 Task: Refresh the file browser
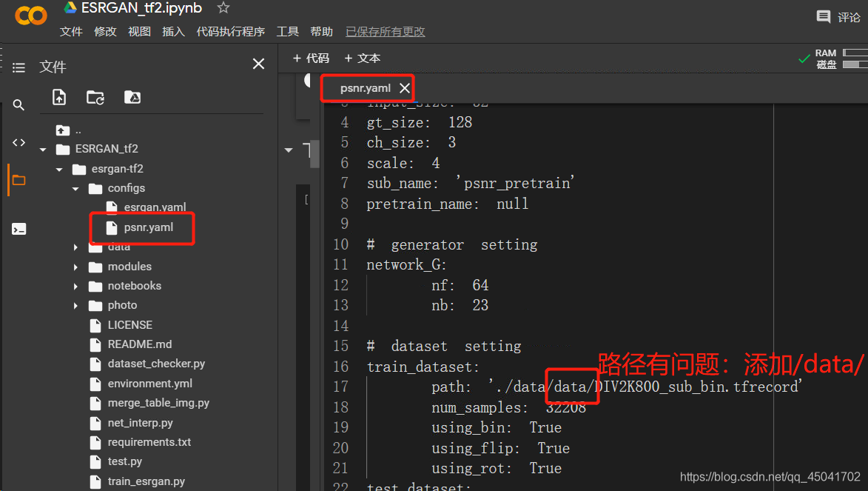[x=95, y=98]
